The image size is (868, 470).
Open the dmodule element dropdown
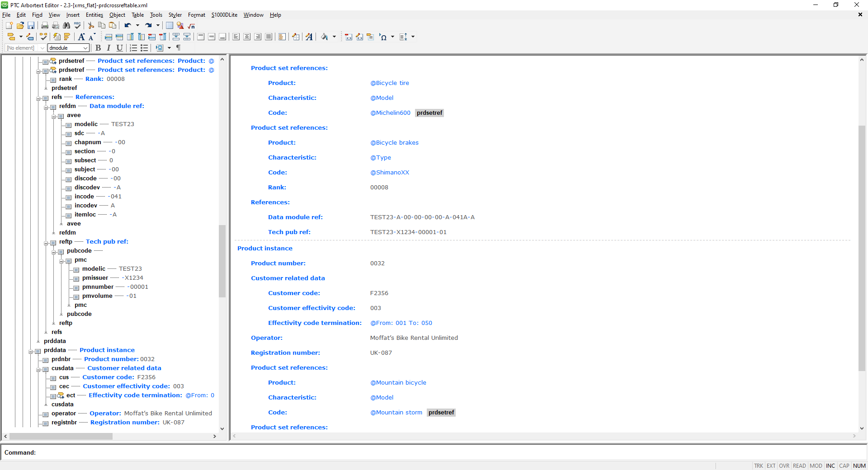point(85,47)
